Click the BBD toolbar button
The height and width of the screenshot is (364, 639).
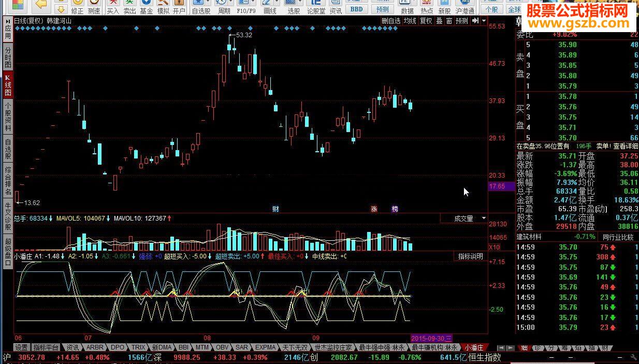tap(356, 9)
